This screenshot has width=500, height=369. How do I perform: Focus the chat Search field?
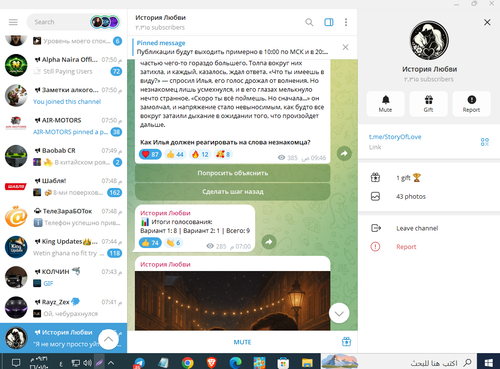point(60,22)
